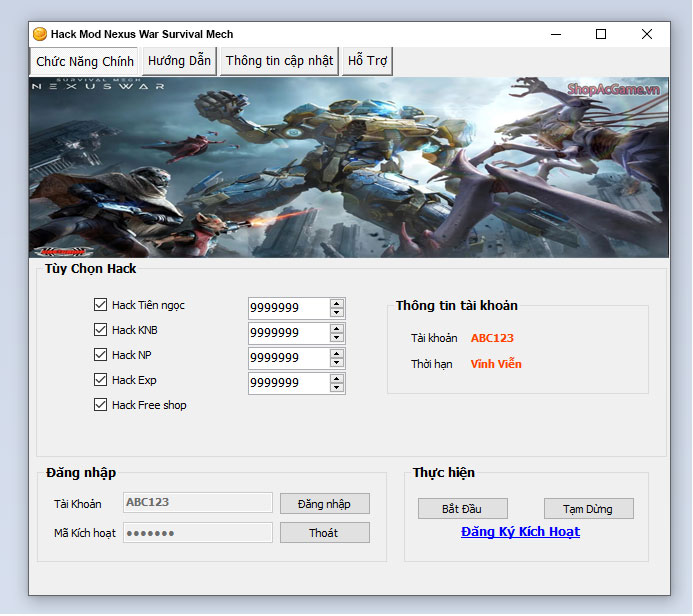Viewport: 693px width, 616px height.
Task: Decrease the Hack Tiên ngọc value with down arrow
Action: point(337,313)
